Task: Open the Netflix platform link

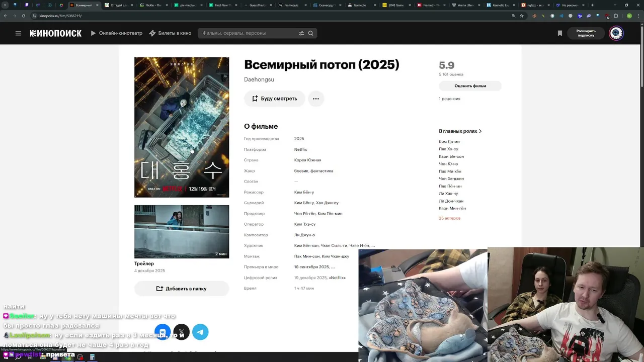Action: coord(300,149)
